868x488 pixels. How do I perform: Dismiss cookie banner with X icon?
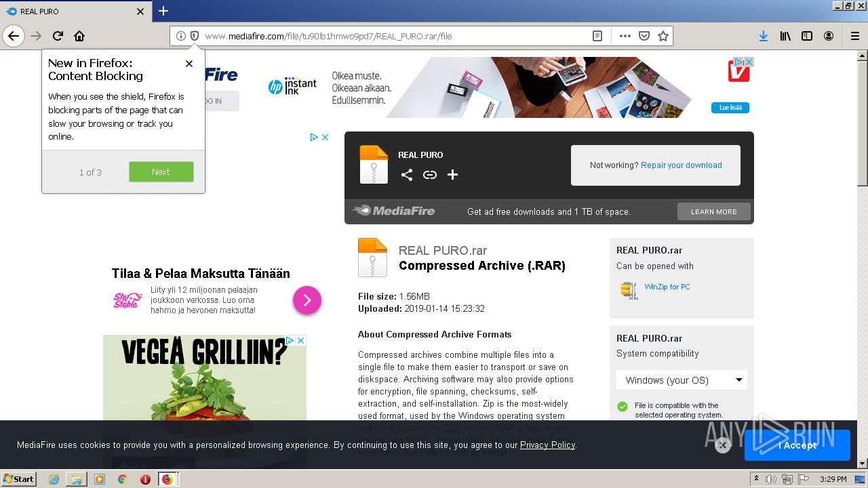(x=723, y=445)
